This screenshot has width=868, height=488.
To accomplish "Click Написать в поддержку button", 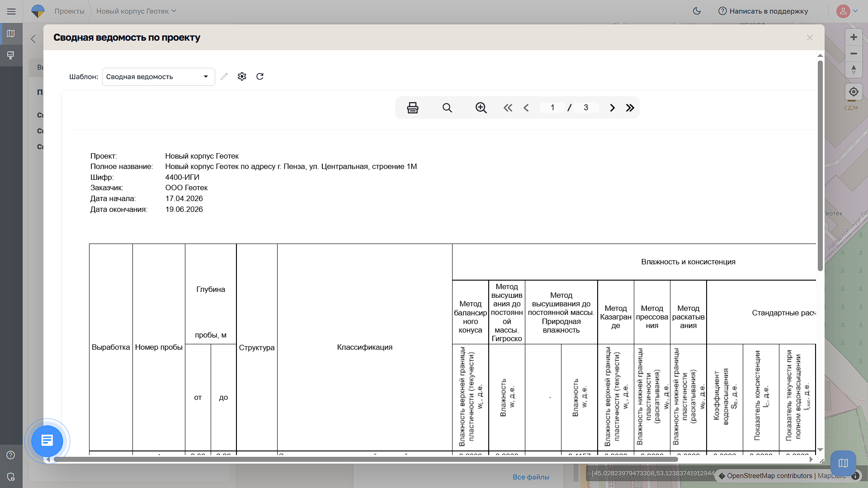I will [x=763, y=11].
